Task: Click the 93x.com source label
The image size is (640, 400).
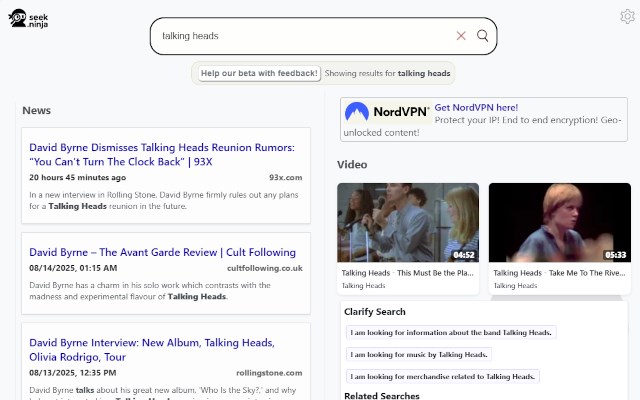Action: pyautogui.click(x=286, y=178)
